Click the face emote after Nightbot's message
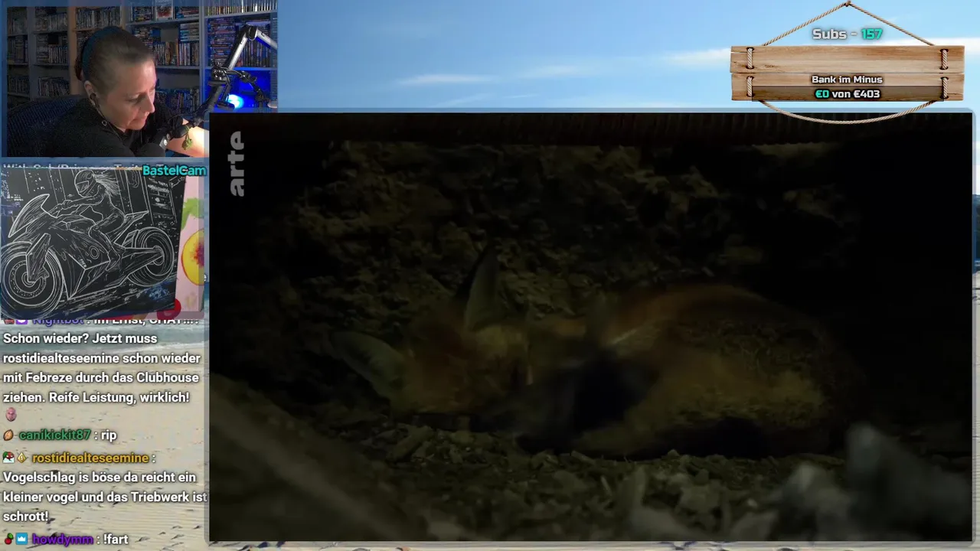980x551 pixels. coord(10,415)
